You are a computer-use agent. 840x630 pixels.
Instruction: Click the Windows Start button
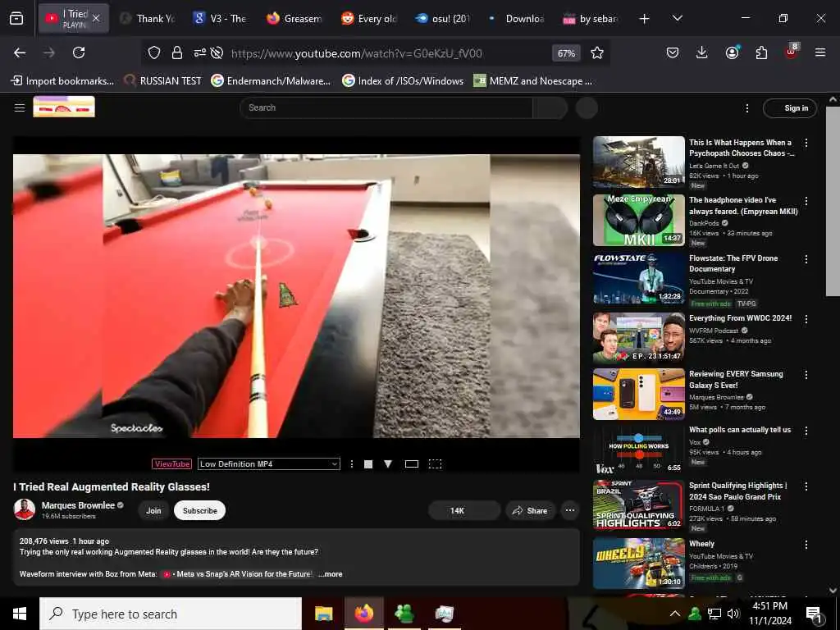pos(20,614)
